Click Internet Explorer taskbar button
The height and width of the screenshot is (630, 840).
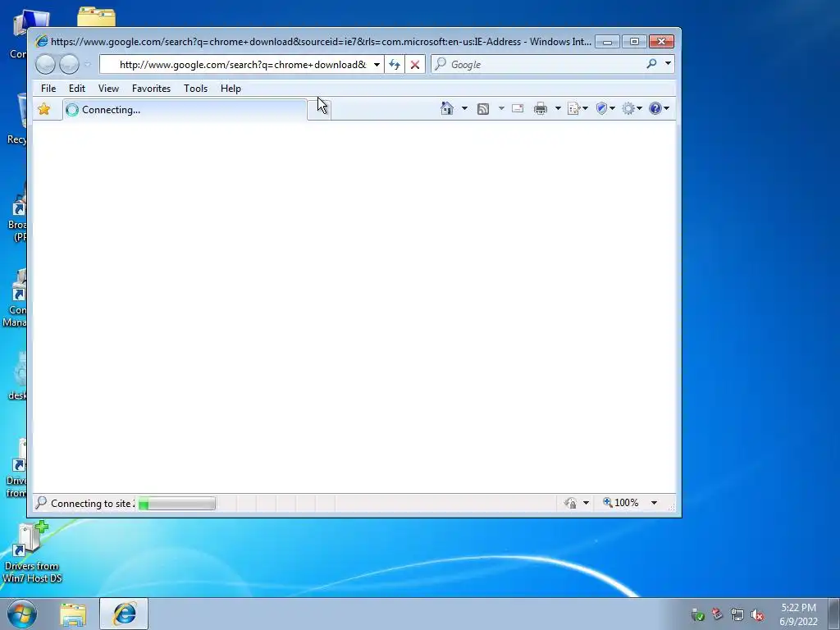click(x=124, y=614)
